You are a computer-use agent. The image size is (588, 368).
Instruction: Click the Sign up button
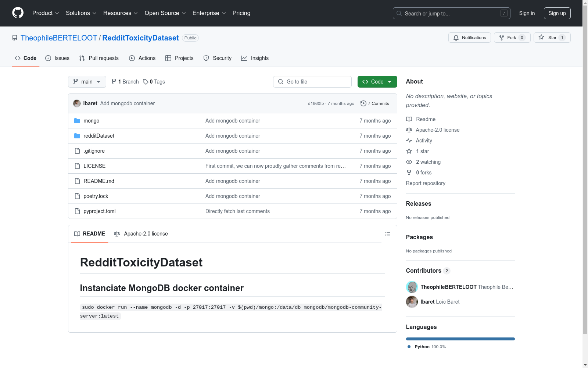coord(557,13)
